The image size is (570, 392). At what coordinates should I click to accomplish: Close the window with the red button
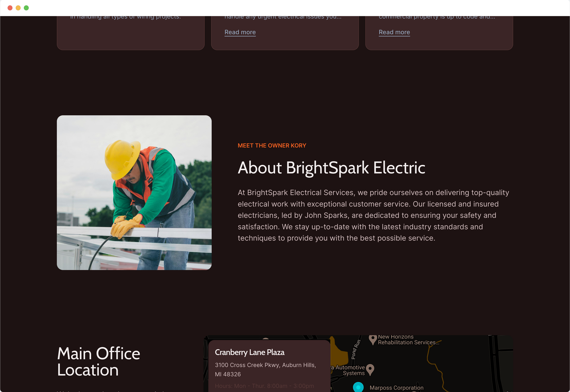click(10, 8)
